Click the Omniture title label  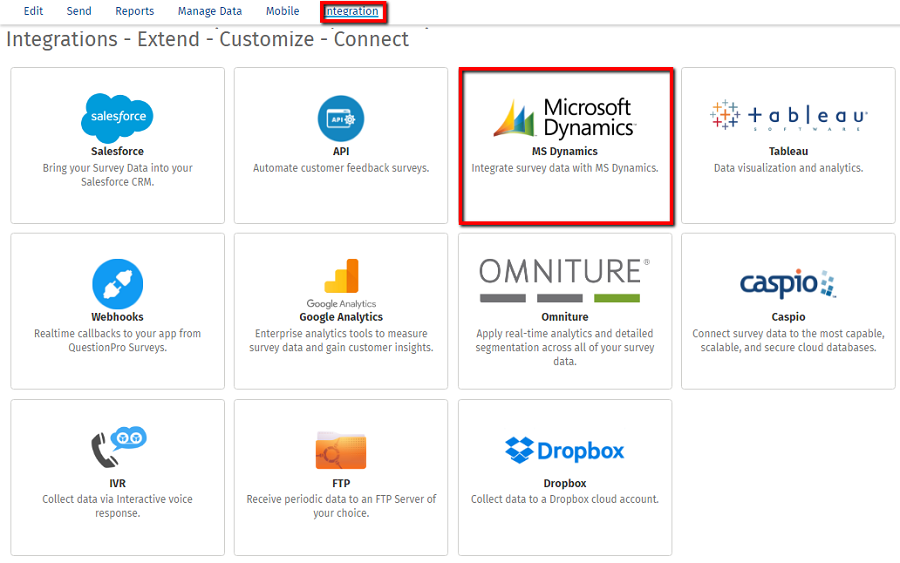pos(565,317)
